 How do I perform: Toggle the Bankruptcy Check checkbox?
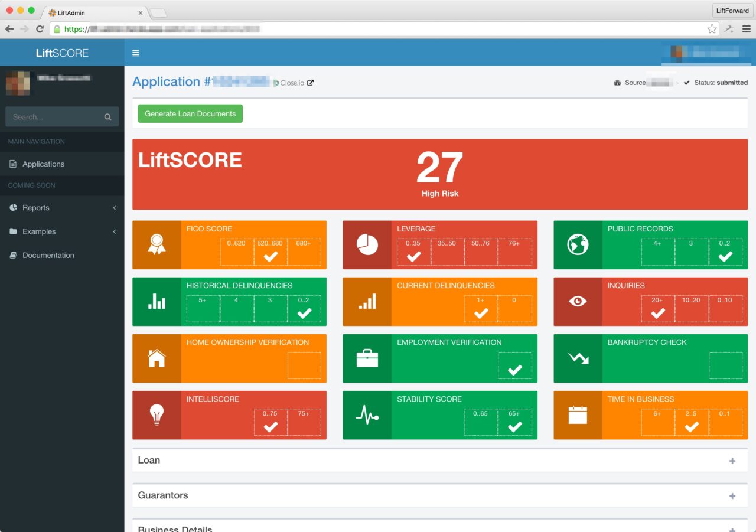point(725,365)
